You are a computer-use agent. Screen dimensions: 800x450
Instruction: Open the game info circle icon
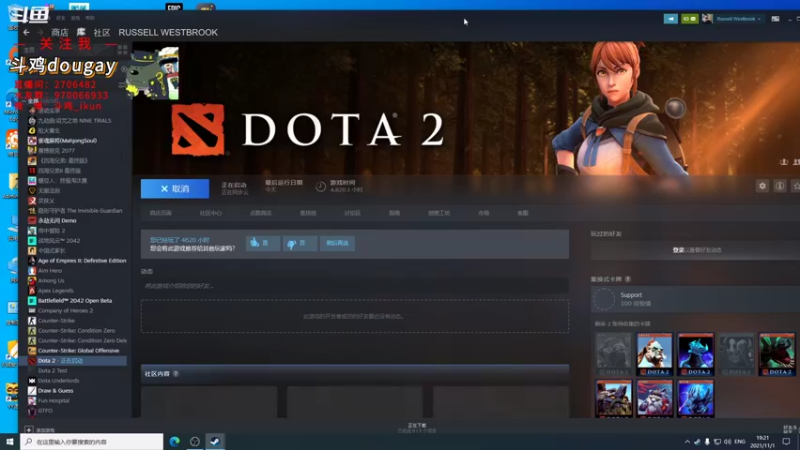[780, 186]
